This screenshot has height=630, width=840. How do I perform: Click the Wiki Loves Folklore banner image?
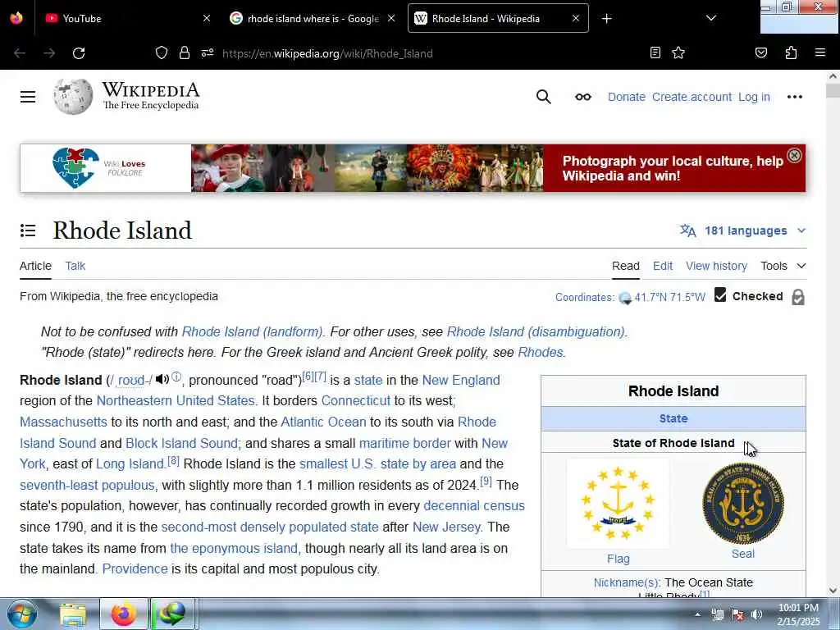413,168
